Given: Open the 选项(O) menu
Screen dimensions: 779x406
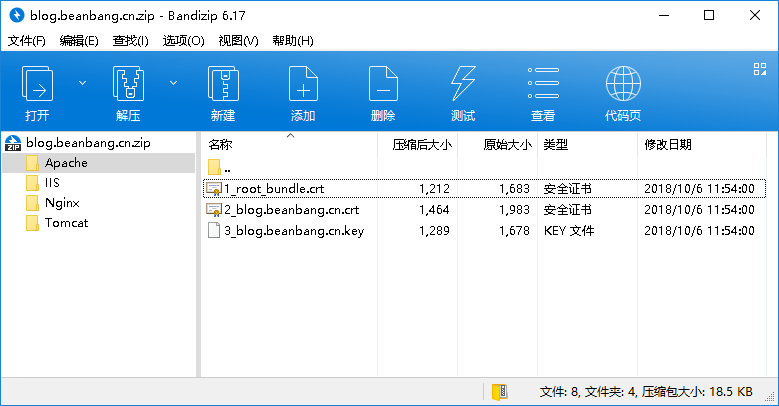Looking at the screenshot, I should [x=183, y=41].
